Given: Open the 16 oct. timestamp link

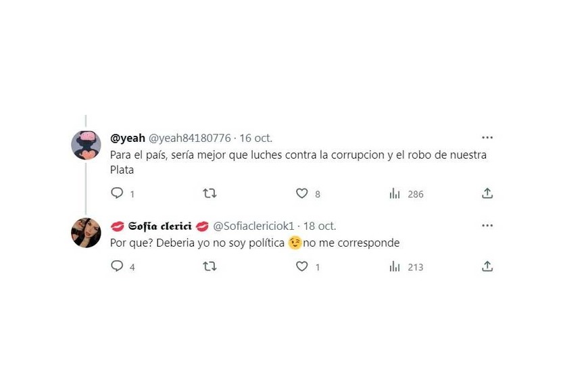Looking at the screenshot, I should (255, 138).
